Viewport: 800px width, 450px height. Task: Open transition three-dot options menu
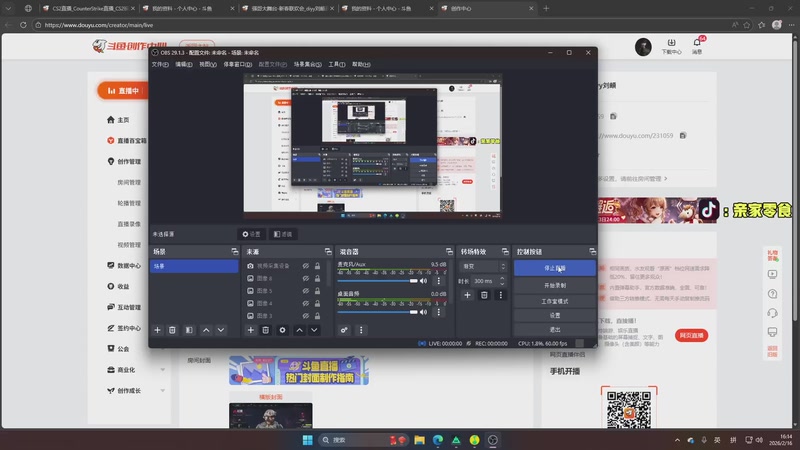501,295
